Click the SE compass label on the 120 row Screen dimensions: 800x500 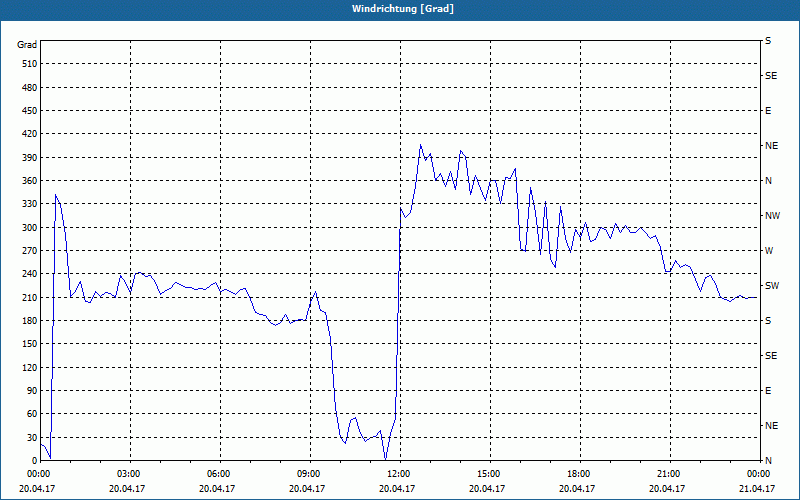(x=771, y=356)
